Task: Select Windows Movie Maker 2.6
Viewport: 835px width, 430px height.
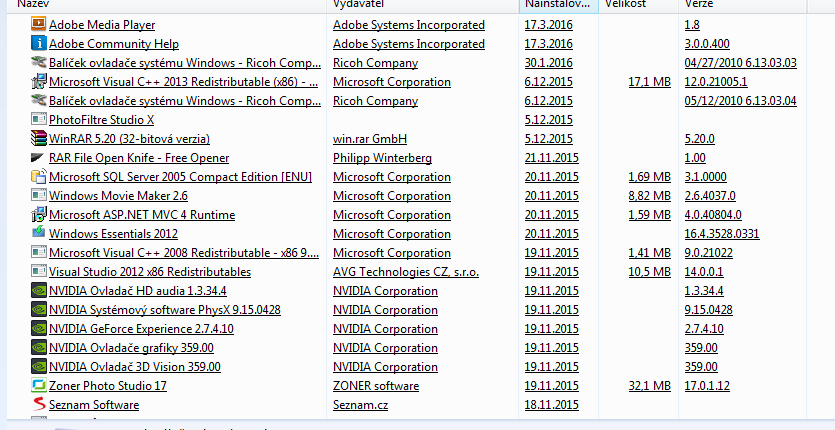Action: point(118,196)
